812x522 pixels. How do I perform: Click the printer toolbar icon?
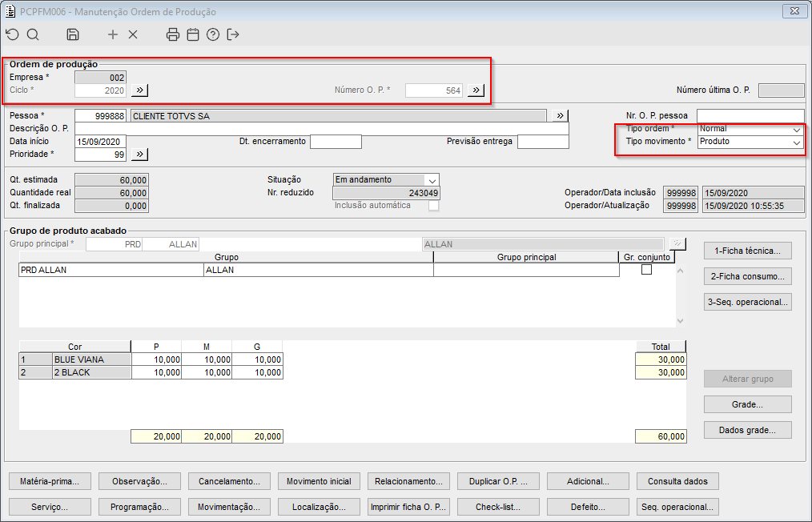(x=172, y=34)
